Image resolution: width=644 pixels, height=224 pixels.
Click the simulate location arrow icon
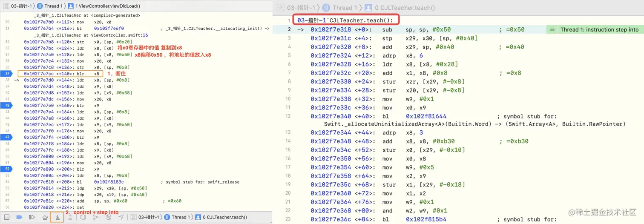(121, 217)
